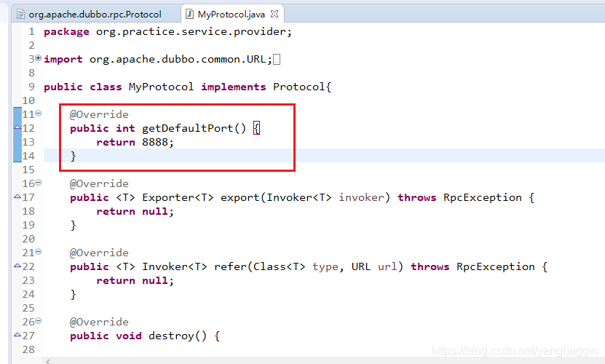Place cursor on 'package org.practice.service.provider;'
The height and width of the screenshot is (364, 605).
167,31
